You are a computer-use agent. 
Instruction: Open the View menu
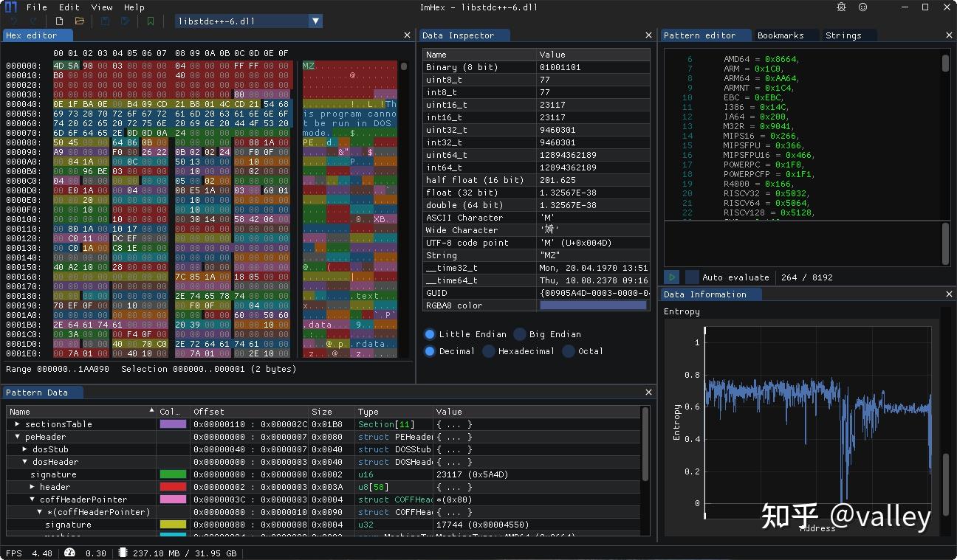coord(102,7)
